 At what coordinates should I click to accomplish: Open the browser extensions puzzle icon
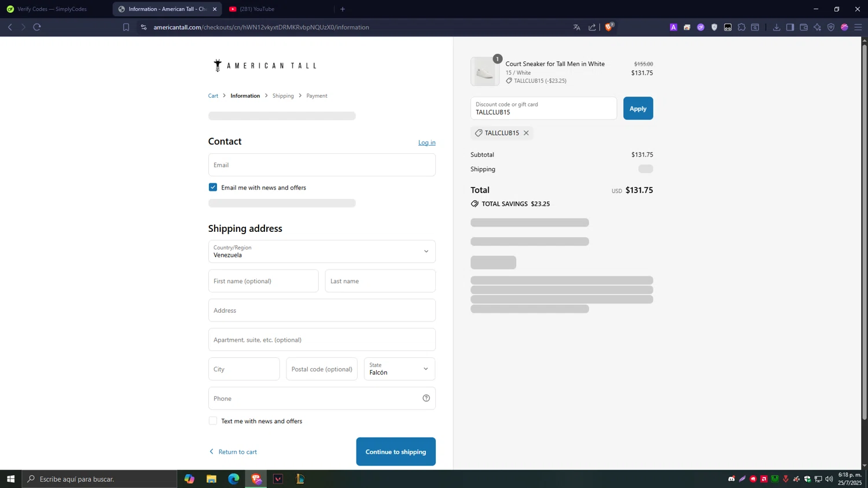click(x=741, y=27)
